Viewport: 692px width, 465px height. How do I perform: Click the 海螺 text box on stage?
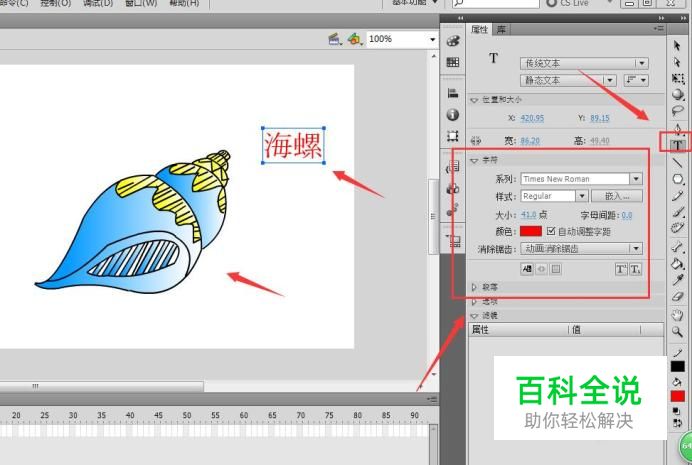pos(293,145)
